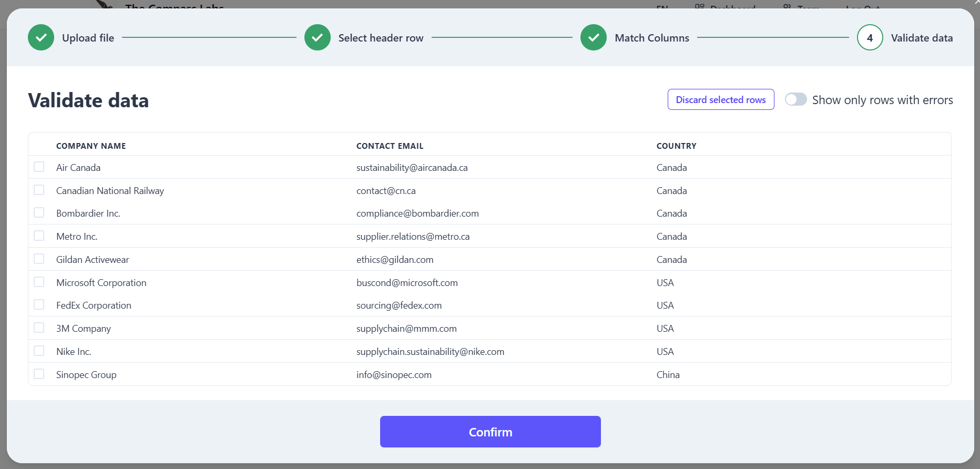The image size is (980, 469).
Task: Go to the Select header row step label
Action: point(381,38)
